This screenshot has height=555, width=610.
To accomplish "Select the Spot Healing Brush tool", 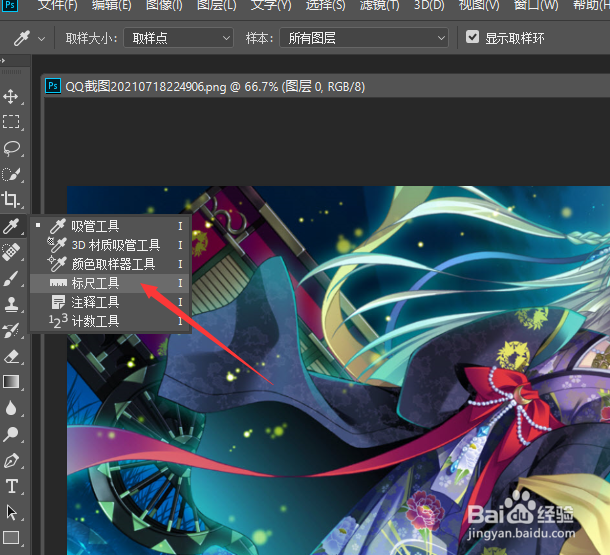I will point(11,252).
